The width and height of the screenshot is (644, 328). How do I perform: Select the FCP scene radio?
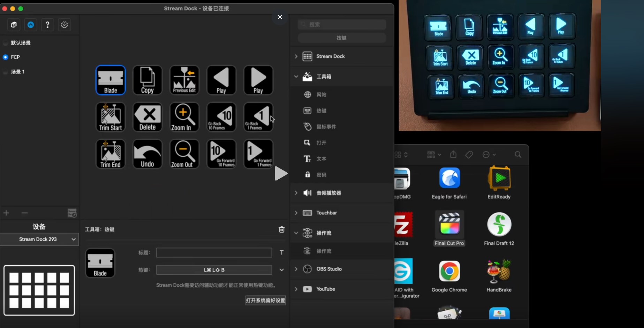pyautogui.click(x=5, y=57)
